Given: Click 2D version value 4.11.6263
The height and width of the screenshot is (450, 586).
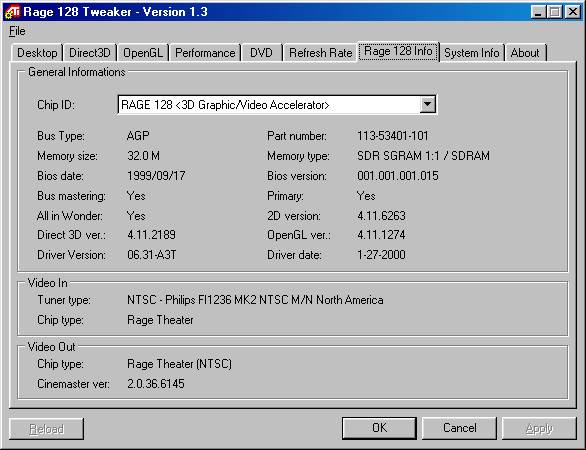Looking at the screenshot, I should 381,216.
